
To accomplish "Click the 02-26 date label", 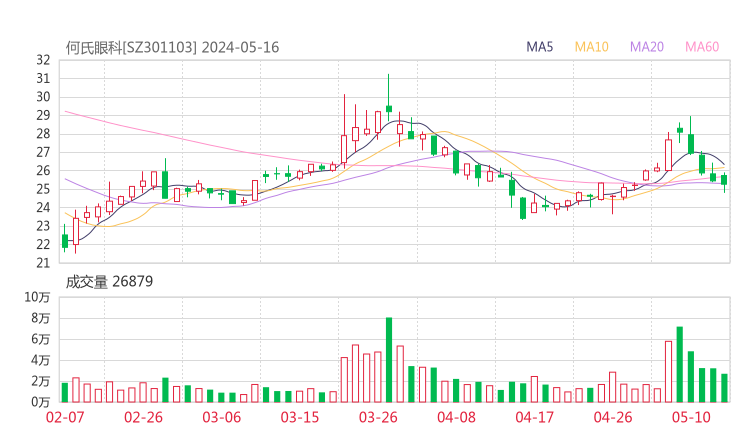I will click(x=143, y=417).
